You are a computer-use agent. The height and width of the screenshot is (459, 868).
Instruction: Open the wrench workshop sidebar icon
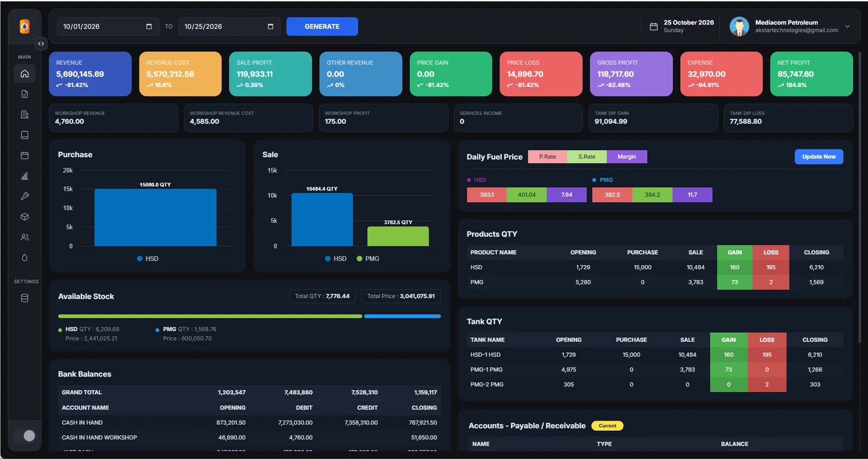point(24,196)
